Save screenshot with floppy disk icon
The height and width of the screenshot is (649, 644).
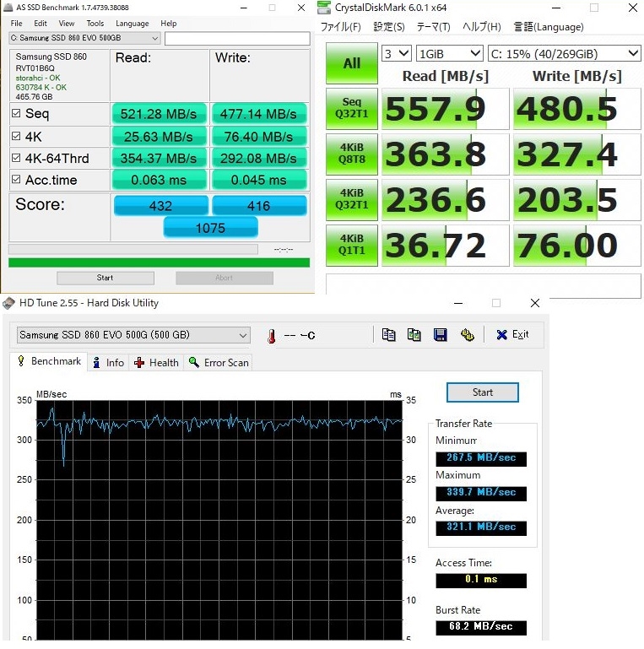(440, 334)
